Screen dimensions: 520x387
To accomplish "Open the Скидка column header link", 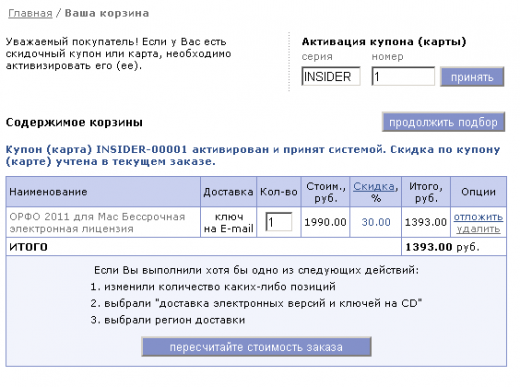I will click(374, 186).
